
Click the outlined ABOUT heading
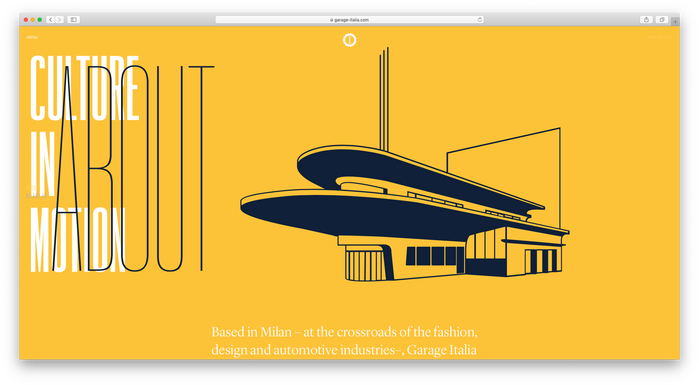pos(134,168)
